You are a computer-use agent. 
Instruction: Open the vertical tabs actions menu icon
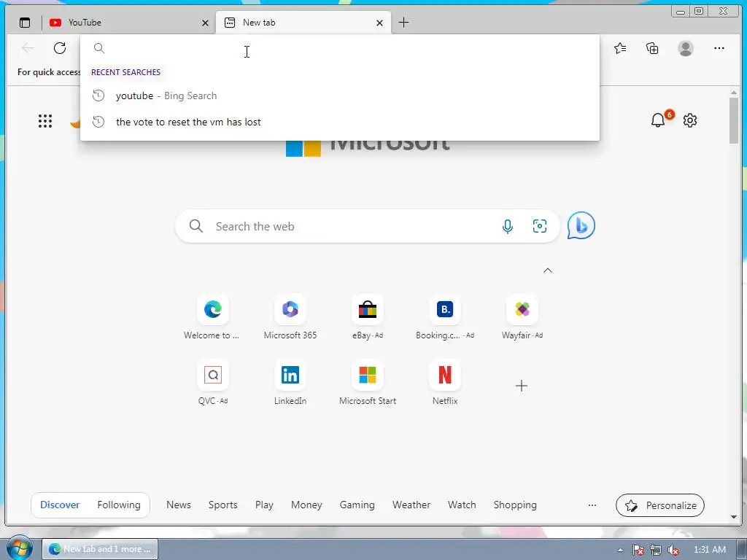point(25,23)
